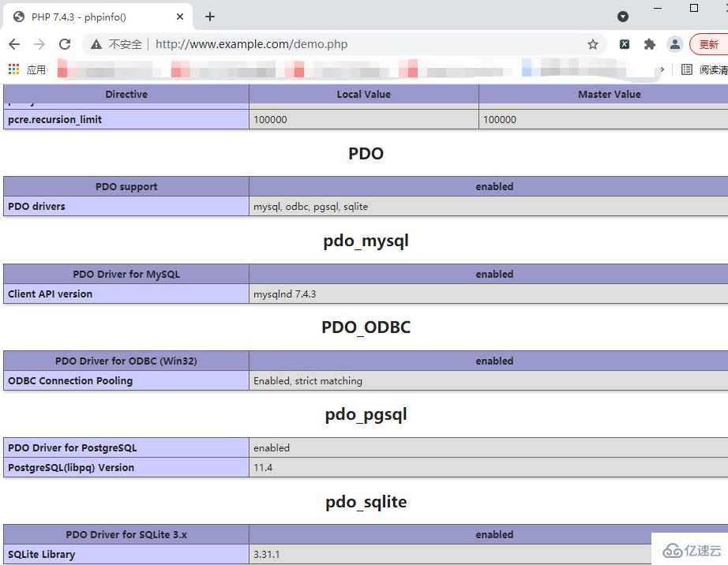Open the Chrome profile avatar
This screenshot has width=728, height=565.
click(674, 44)
